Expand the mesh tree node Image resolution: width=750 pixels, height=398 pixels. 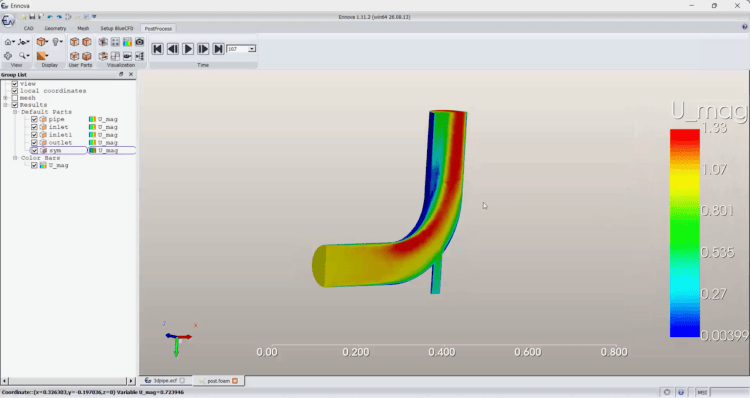pyautogui.click(x=5, y=98)
